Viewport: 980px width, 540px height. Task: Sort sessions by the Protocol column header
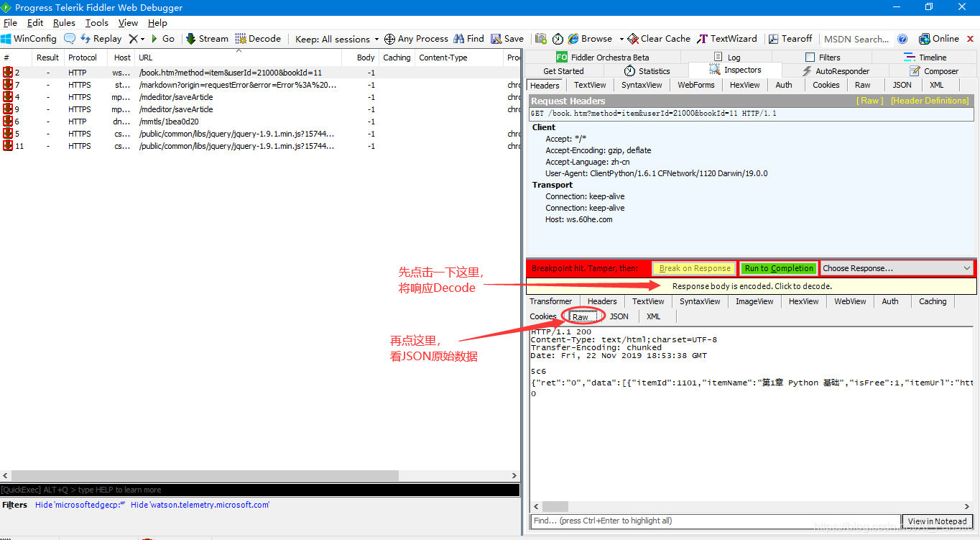(85, 58)
